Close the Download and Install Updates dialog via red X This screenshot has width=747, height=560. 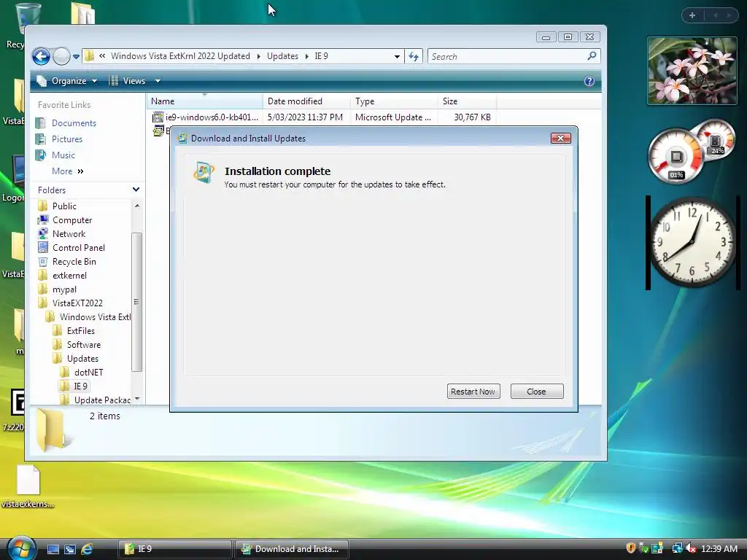click(560, 138)
